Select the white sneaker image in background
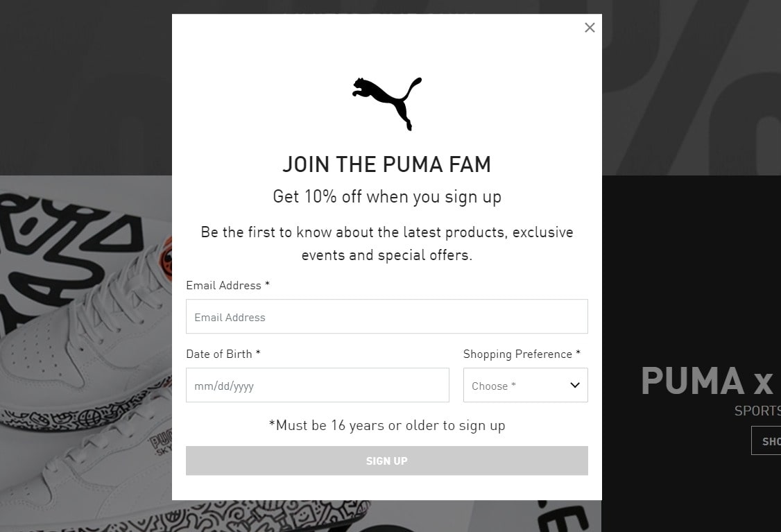This screenshot has height=532, width=781. [83, 333]
